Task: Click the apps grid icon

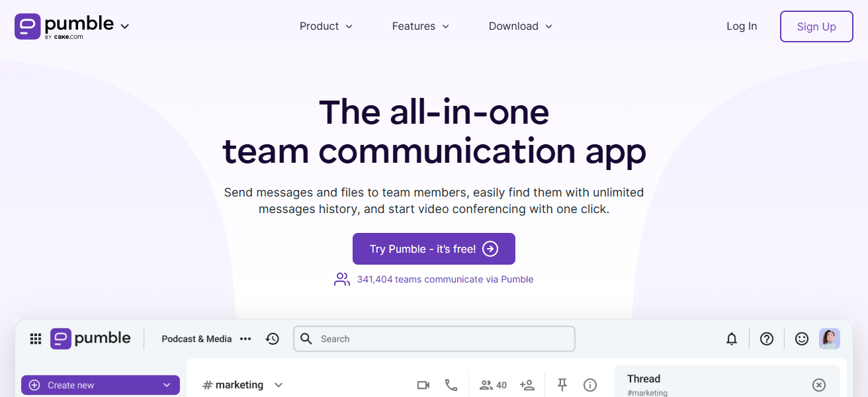Action: click(36, 339)
